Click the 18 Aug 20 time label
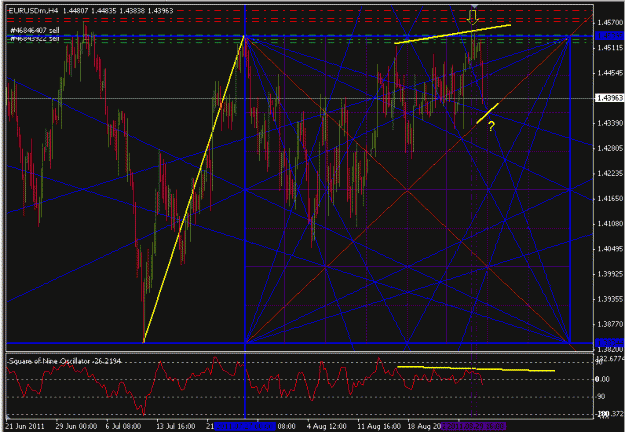This screenshot has height=432, width=625. point(425,426)
